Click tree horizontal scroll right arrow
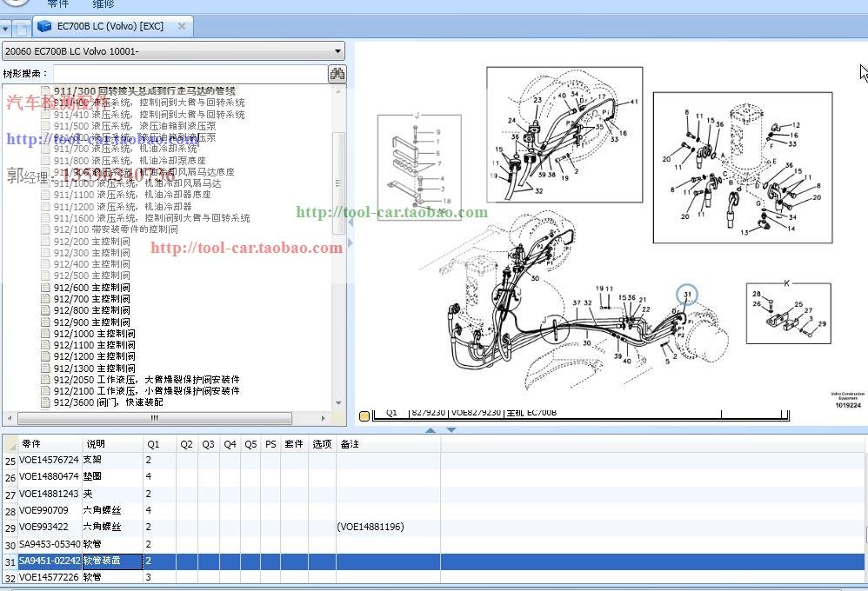This screenshot has width=868, height=591. 324,418
